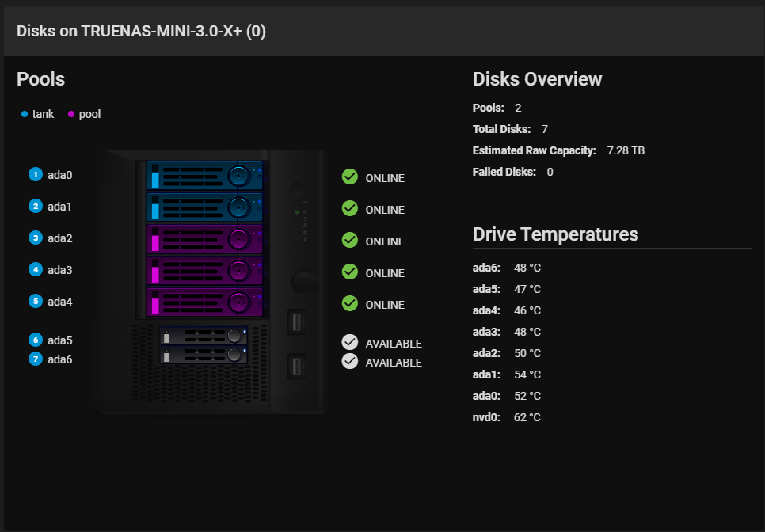Viewport: 765px width, 532px height.
Task: Select the bottom magenta drive bay (ada4)
Action: [x=205, y=302]
